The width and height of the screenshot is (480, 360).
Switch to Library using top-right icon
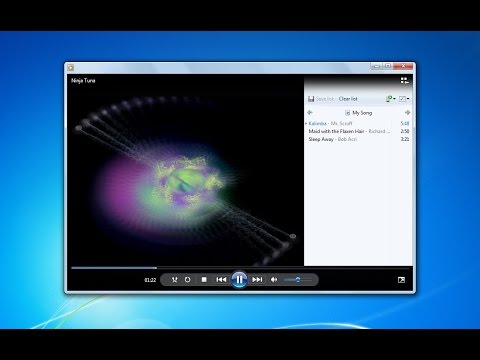[x=404, y=80]
